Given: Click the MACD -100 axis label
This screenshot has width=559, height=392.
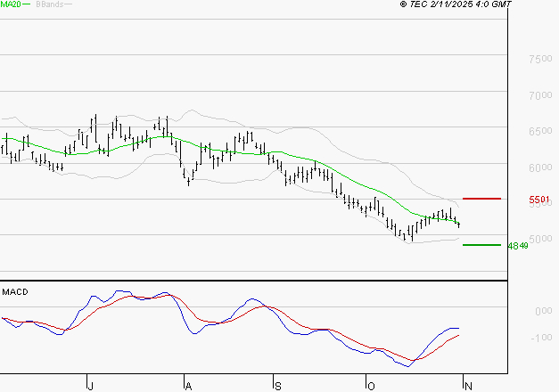Looking at the screenshot, I should click(541, 337).
